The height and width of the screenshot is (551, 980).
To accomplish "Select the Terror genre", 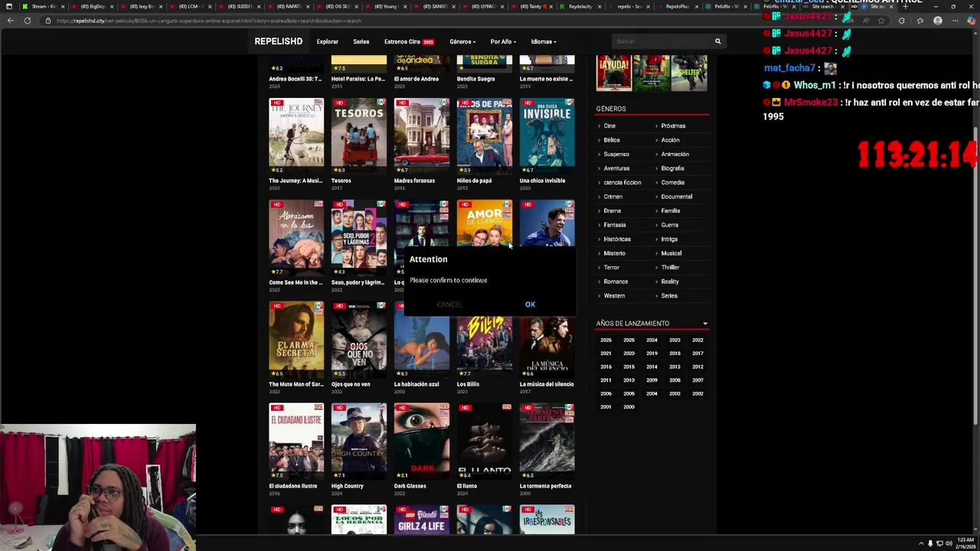I will click(611, 267).
